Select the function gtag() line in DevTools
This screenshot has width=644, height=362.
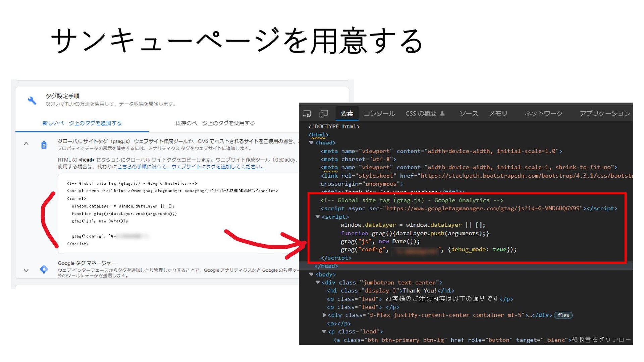[x=415, y=233]
